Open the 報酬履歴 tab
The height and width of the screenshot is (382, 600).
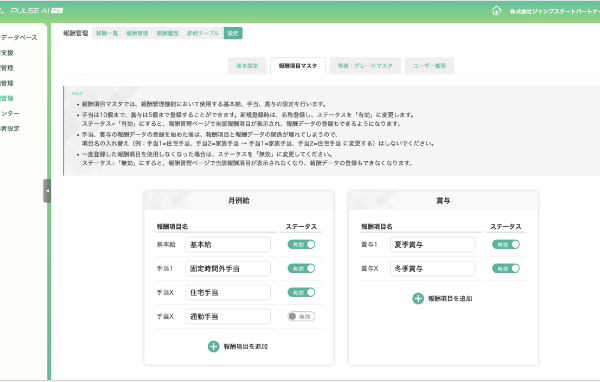[x=168, y=33]
